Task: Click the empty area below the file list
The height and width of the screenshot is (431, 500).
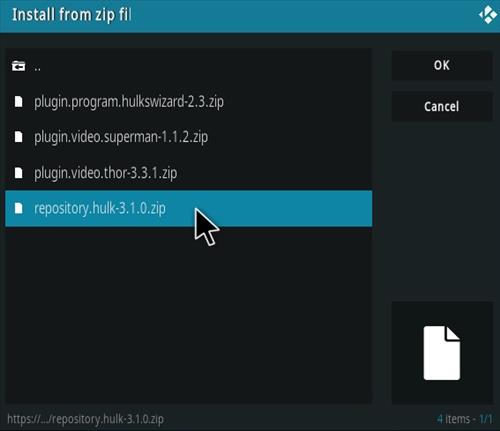Action: tap(189, 315)
